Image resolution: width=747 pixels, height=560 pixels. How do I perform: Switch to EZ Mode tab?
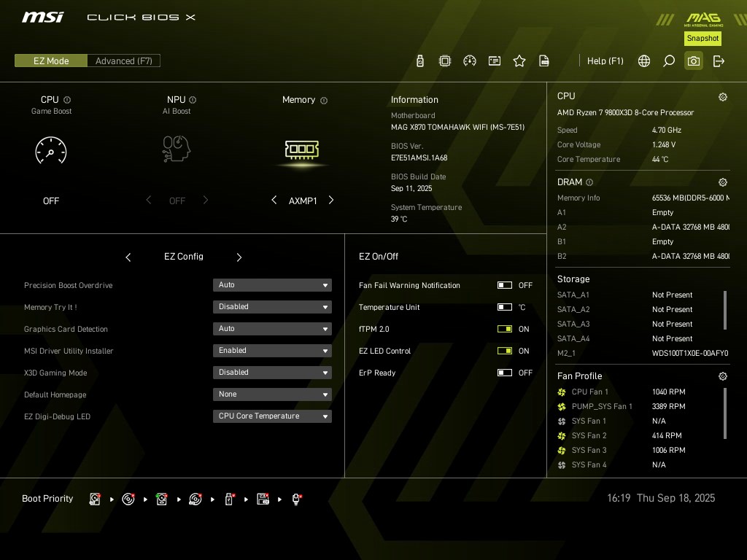point(51,61)
